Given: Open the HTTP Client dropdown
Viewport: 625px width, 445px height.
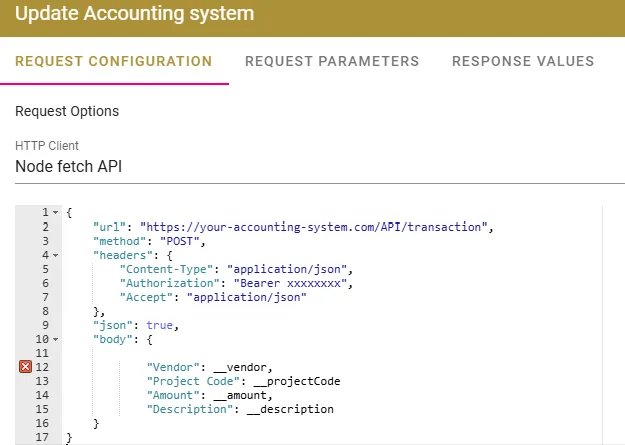Looking at the screenshot, I should point(320,167).
